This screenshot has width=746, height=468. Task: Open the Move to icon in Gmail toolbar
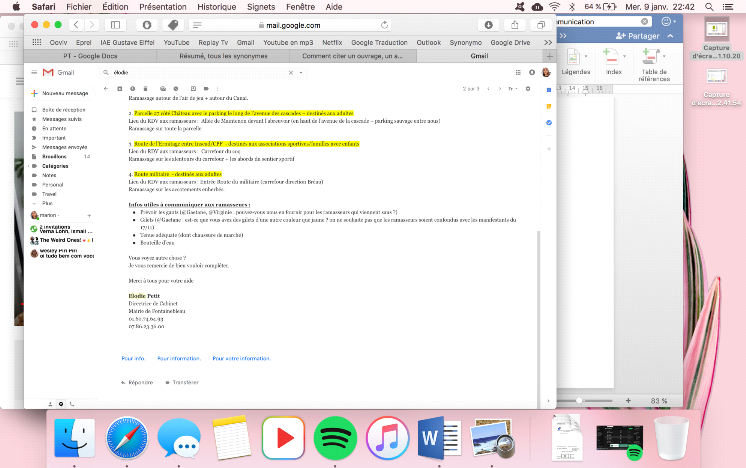point(193,88)
